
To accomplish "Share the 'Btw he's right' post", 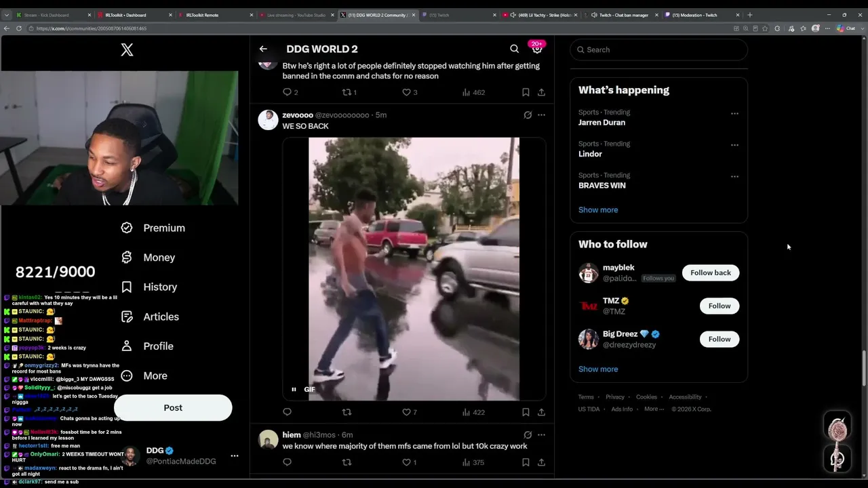I will click(541, 92).
